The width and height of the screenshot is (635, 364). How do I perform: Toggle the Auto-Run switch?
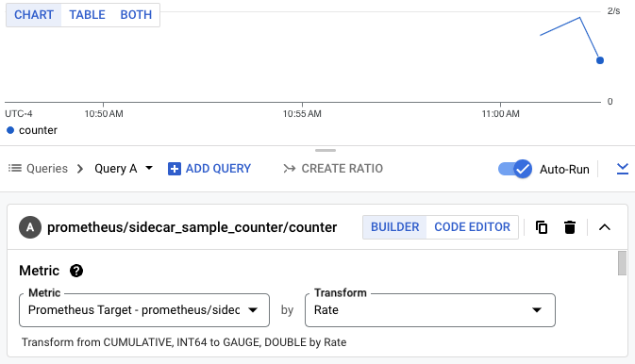coord(515,169)
